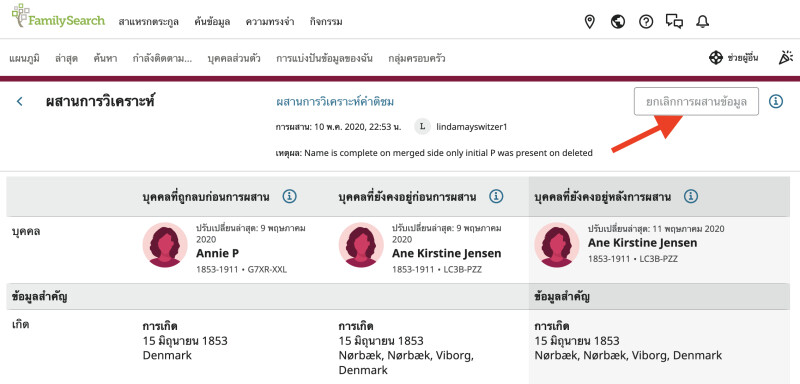Viewport: 800px width, 384px height.
Task: Open the ค้นข้อมูล menu
Action: point(212,22)
